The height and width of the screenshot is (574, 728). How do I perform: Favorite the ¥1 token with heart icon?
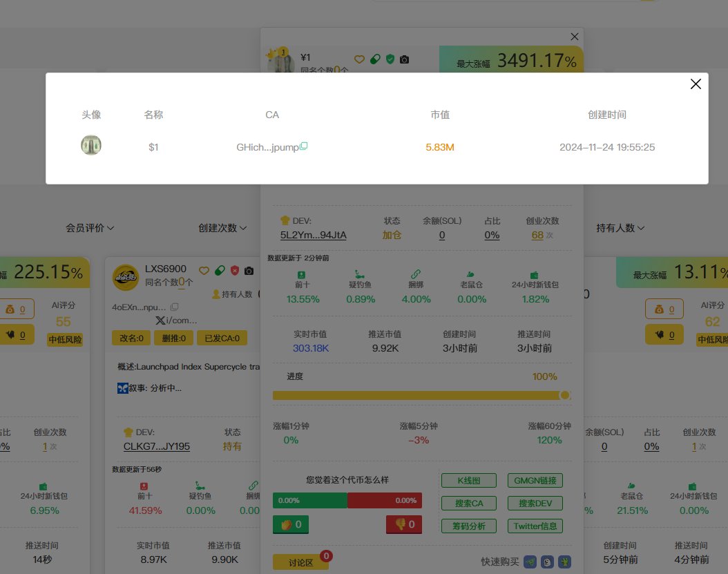coord(359,59)
